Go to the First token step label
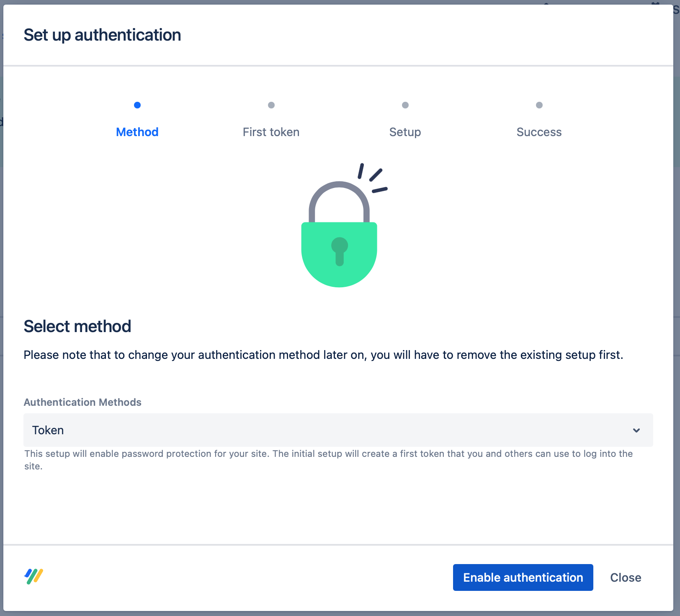This screenshot has height=616, width=680. click(271, 132)
